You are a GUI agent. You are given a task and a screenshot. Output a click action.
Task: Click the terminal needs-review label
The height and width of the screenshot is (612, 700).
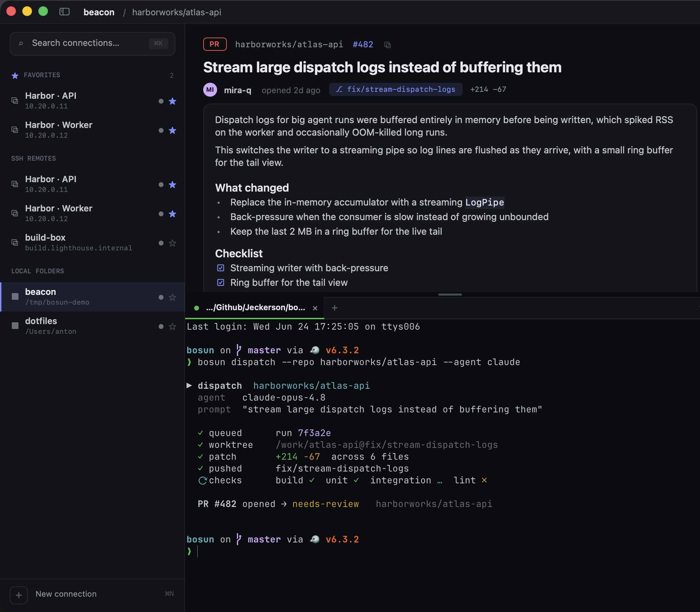coord(326,504)
